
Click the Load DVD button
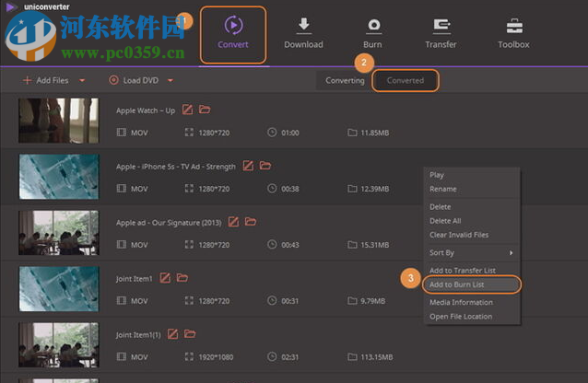click(x=134, y=80)
